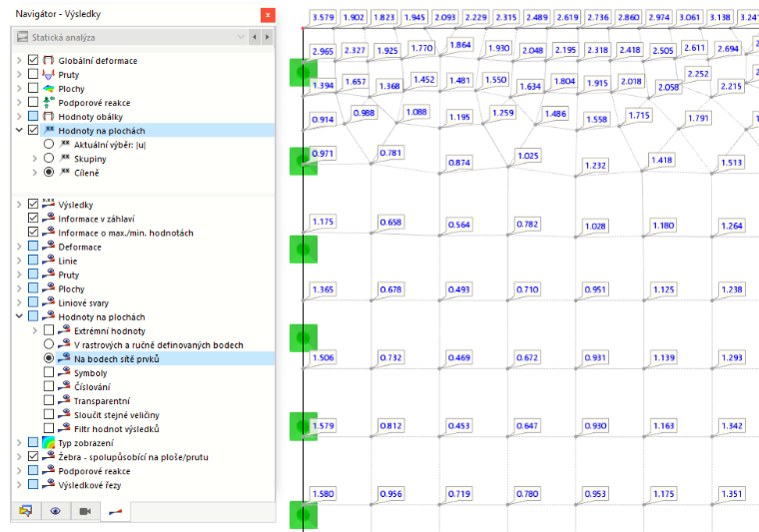Enable Podporové reakce checkbox in upper tree
Image resolution: width=759 pixels, height=532 pixels.
click(x=33, y=102)
